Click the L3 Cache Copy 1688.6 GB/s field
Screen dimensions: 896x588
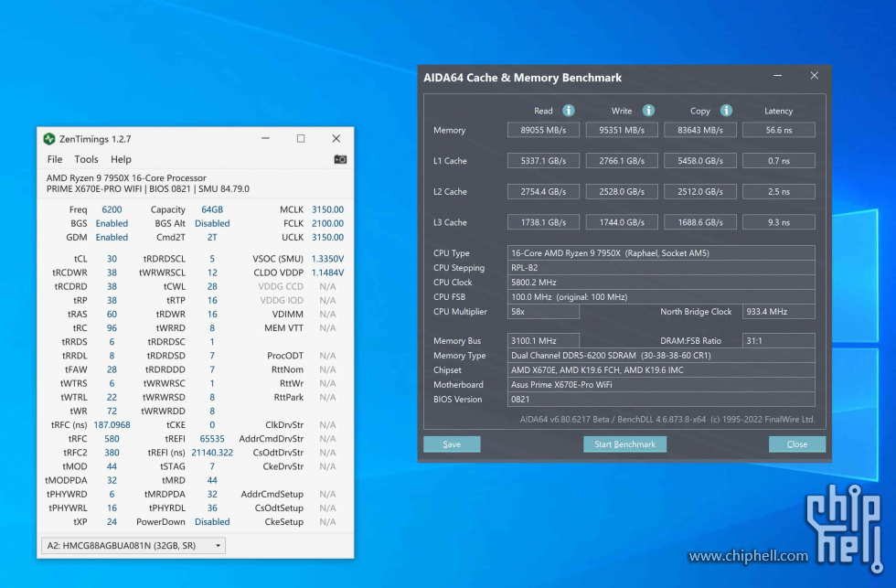[700, 222]
